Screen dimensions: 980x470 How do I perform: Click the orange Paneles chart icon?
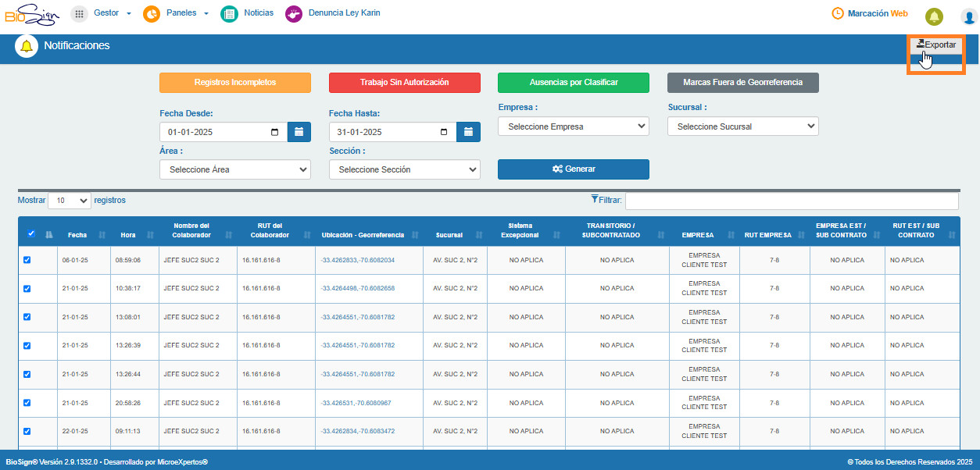[152, 14]
